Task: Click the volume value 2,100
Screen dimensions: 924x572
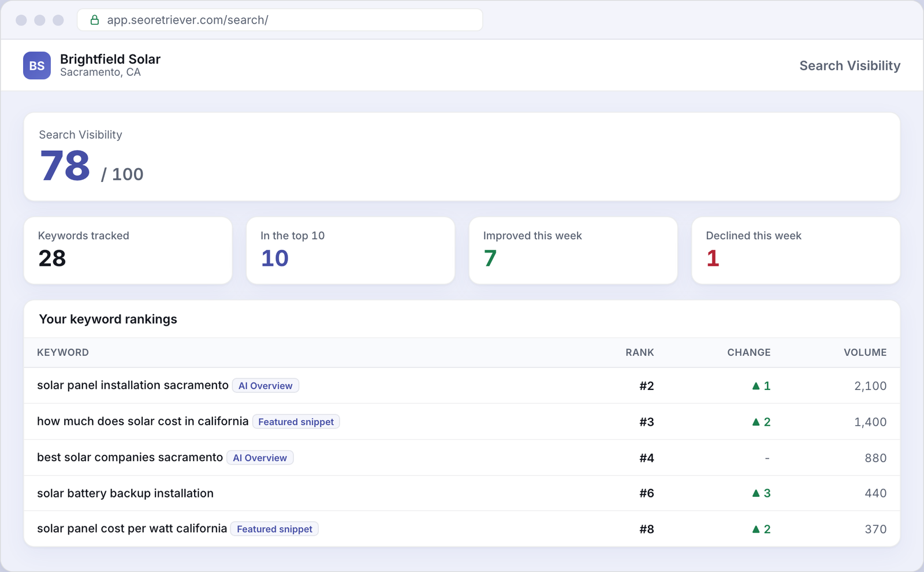Action: click(x=870, y=386)
